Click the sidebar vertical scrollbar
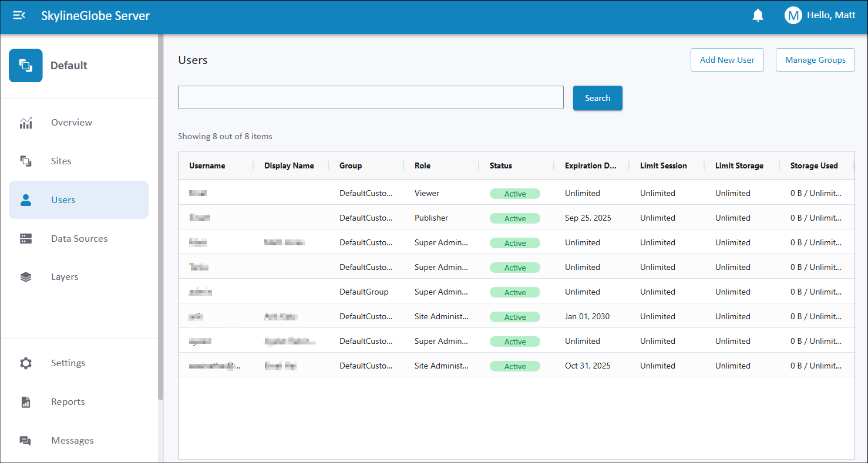The width and height of the screenshot is (868, 463). [x=160, y=217]
